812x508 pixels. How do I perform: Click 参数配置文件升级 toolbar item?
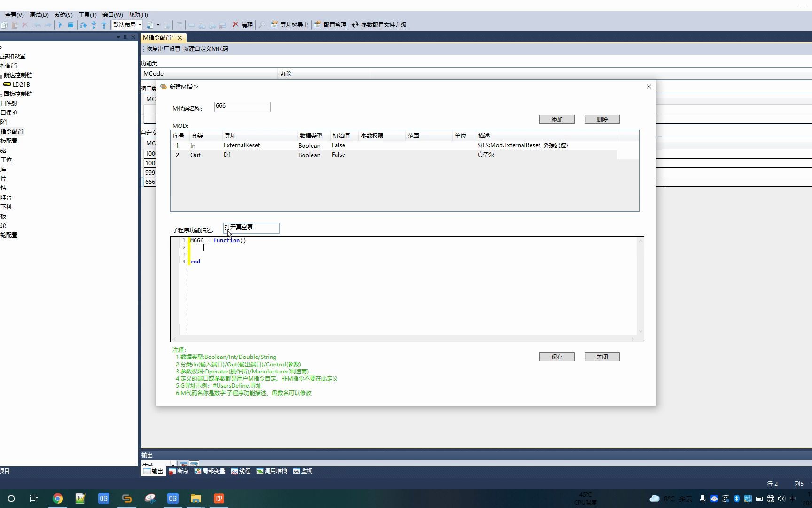coord(379,24)
